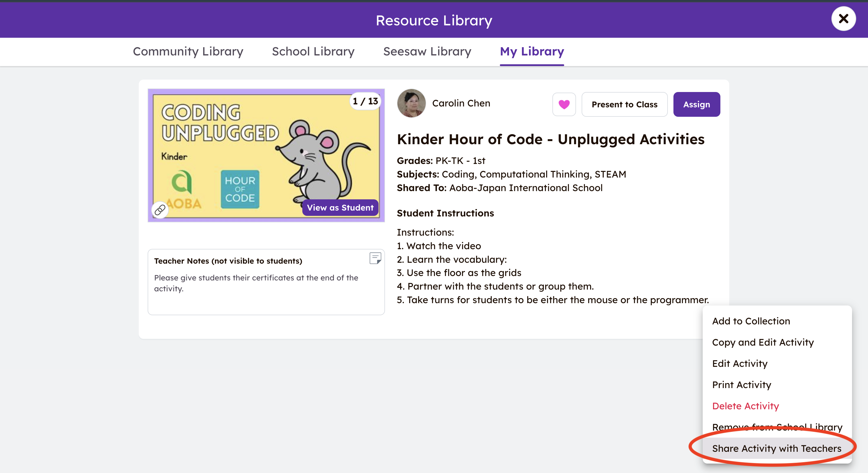The image size is (868, 473).
Task: Click Carolin Chen's profile avatar
Action: pyautogui.click(x=411, y=103)
